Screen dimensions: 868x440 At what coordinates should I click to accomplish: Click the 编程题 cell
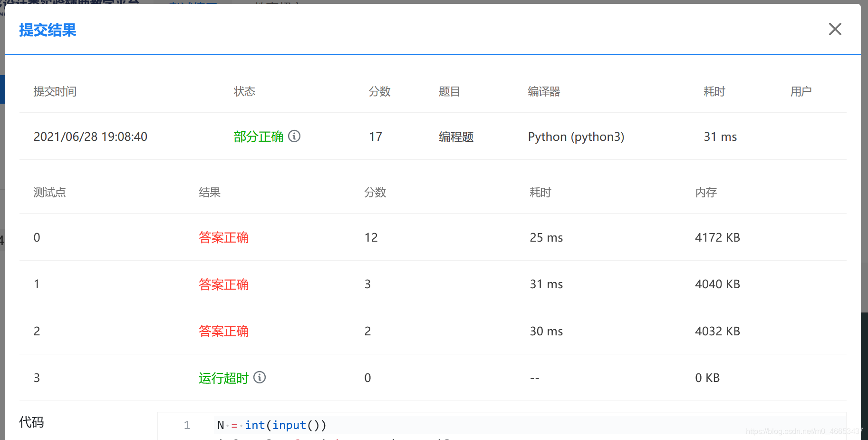(x=456, y=137)
